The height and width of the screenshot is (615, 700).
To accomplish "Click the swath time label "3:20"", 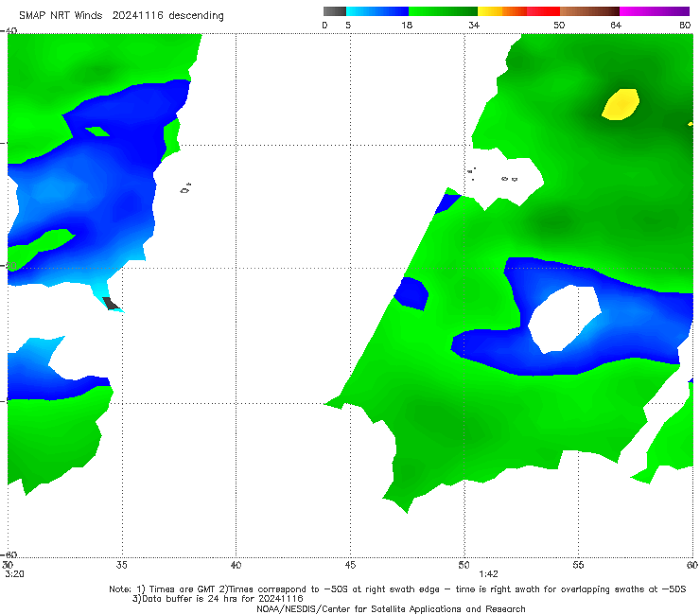I will click(14, 574).
